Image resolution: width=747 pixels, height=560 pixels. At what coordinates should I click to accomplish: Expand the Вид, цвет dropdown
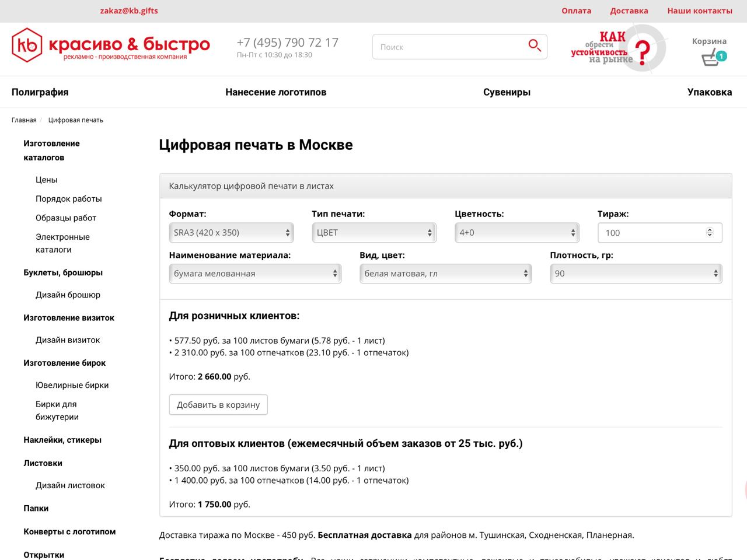pyautogui.click(x=446, y=274)
